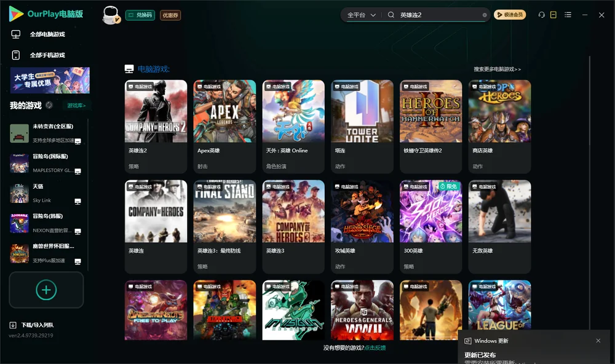
Task: Open the Company of Heroes 2 (英雄连2) card
Action: [156, 126]
